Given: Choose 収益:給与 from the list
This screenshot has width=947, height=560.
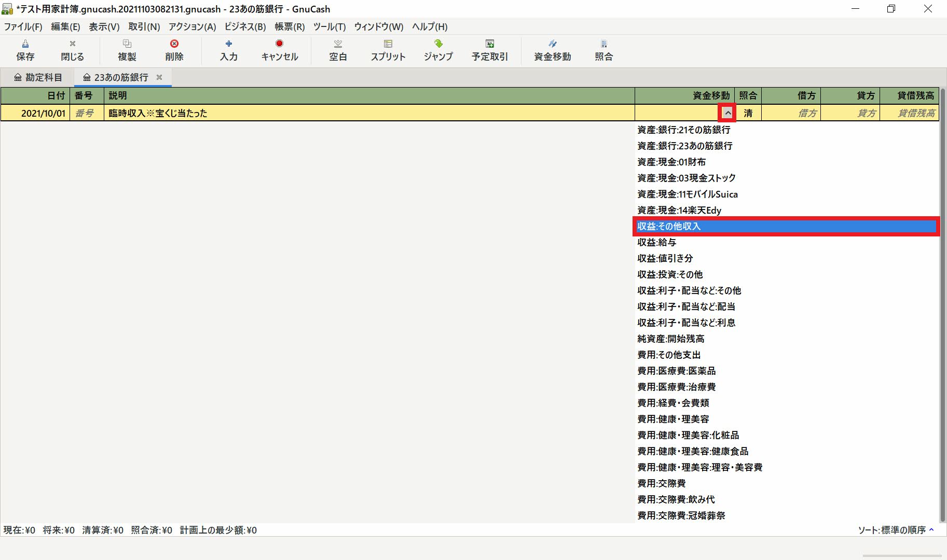Looking at the screenshot, I should coord(787,242).
